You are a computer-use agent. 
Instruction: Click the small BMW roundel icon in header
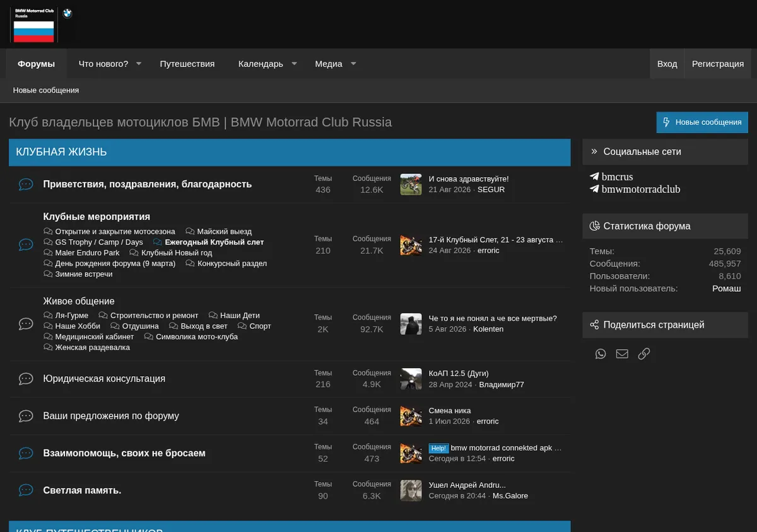click(x=67, y=13)
